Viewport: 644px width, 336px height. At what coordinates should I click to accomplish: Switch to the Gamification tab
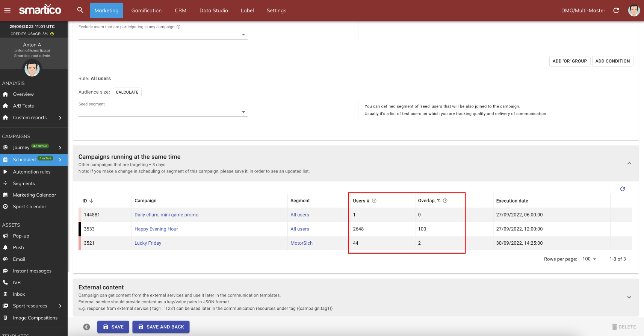click(146, 11)
